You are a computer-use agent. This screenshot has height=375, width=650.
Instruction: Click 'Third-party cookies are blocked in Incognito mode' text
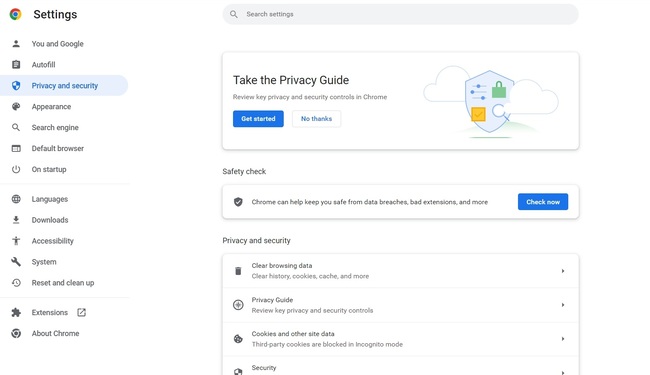coord(327,344)
